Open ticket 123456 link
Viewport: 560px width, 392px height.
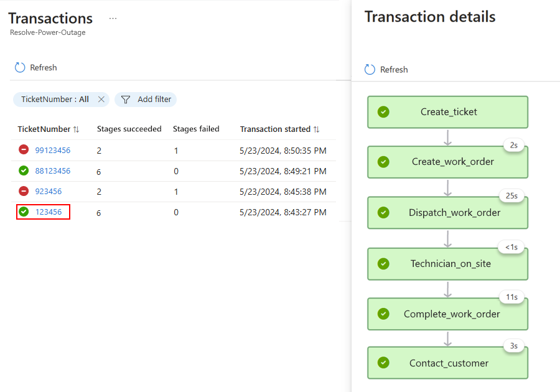pos(48,212)
